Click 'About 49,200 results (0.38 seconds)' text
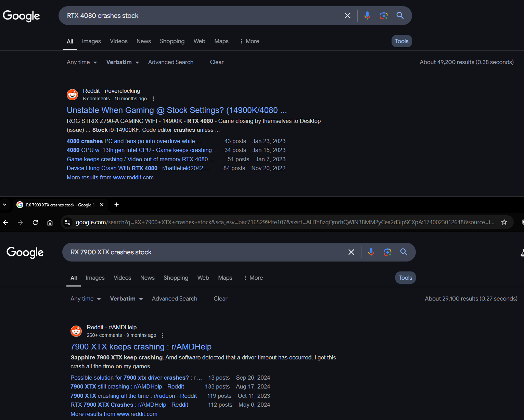Image resolution: width=524 pixels, height=420 pixels. (467, 62)
